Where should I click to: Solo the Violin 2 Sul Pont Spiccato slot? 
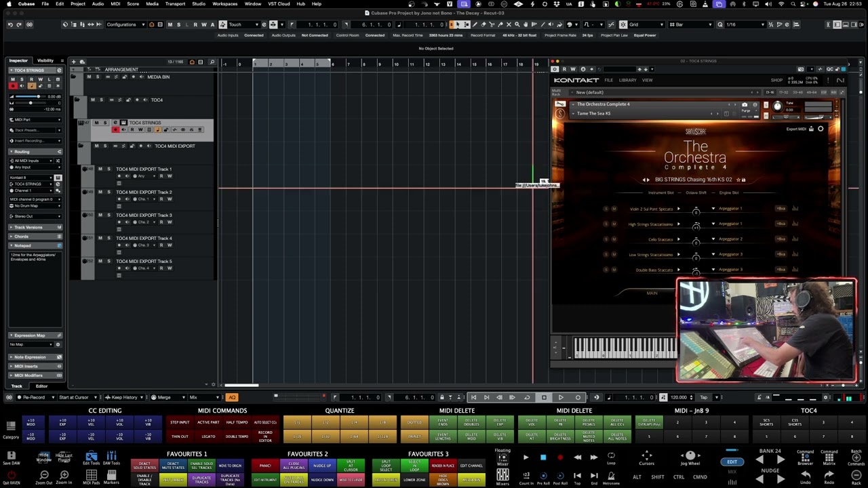(606, 209)
